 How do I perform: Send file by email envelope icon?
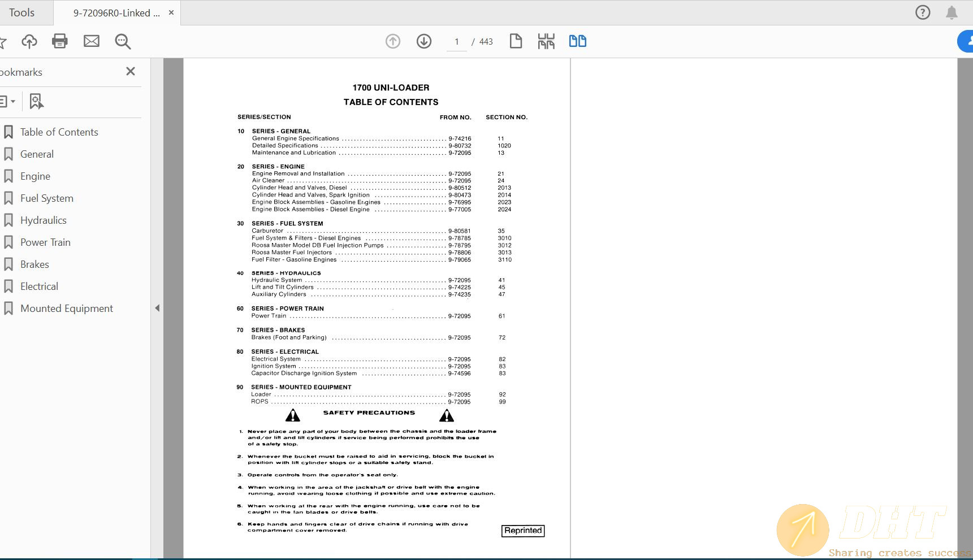[92, 41]
